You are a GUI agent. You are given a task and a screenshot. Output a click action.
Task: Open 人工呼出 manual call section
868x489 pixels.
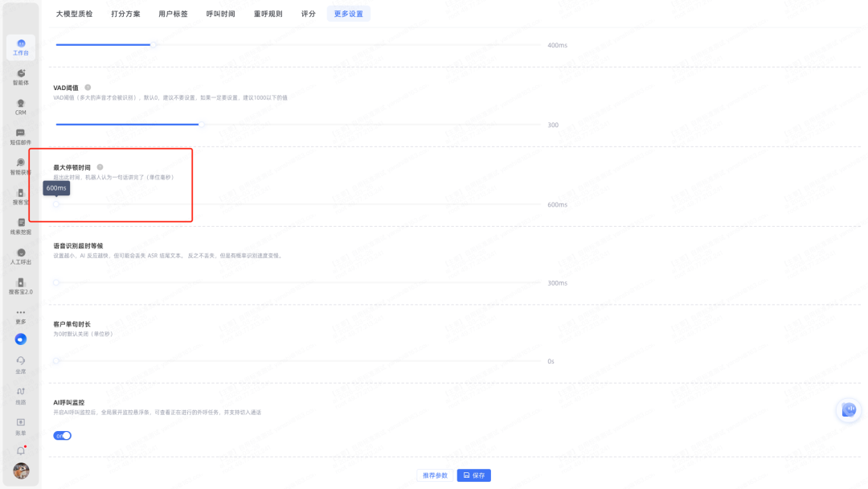pyautogui.click(x=21, y=256)
